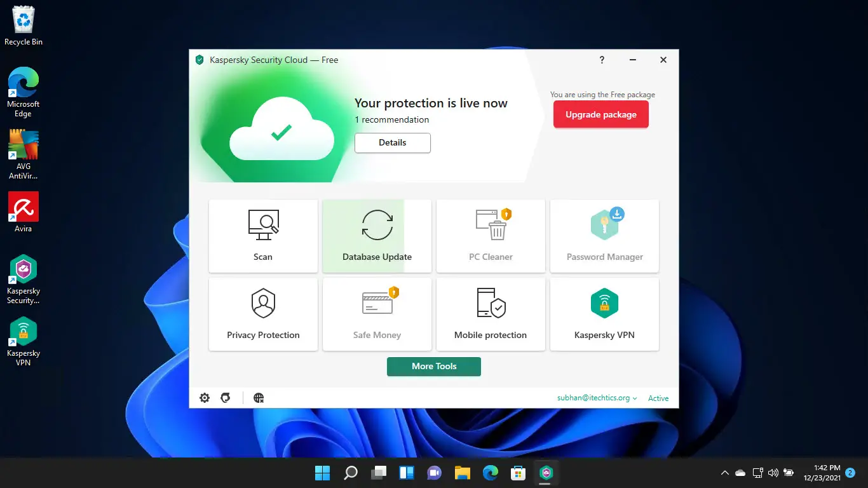Minimize the Kaspersky window
The width and height of the screenshot is (868, 488).
tap(633, 60)
